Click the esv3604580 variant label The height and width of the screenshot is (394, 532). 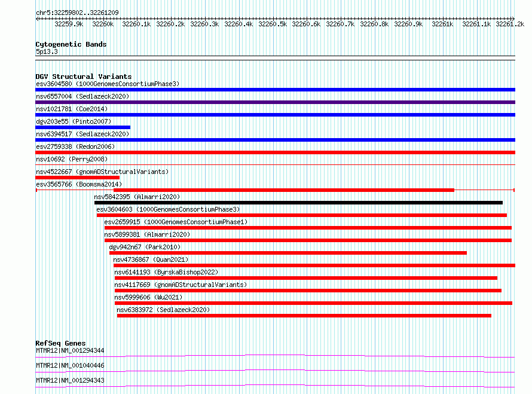pos(108,84)
